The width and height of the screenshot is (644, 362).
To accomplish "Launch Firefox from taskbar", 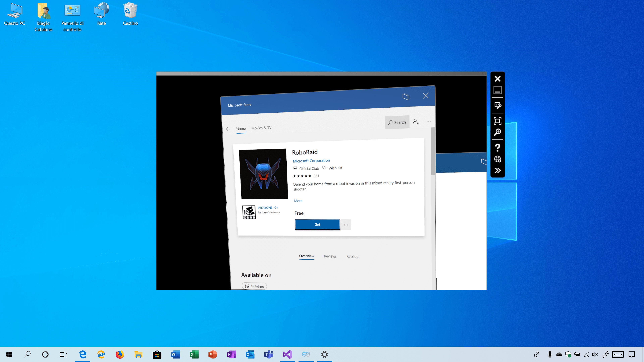I will [120, 354].
